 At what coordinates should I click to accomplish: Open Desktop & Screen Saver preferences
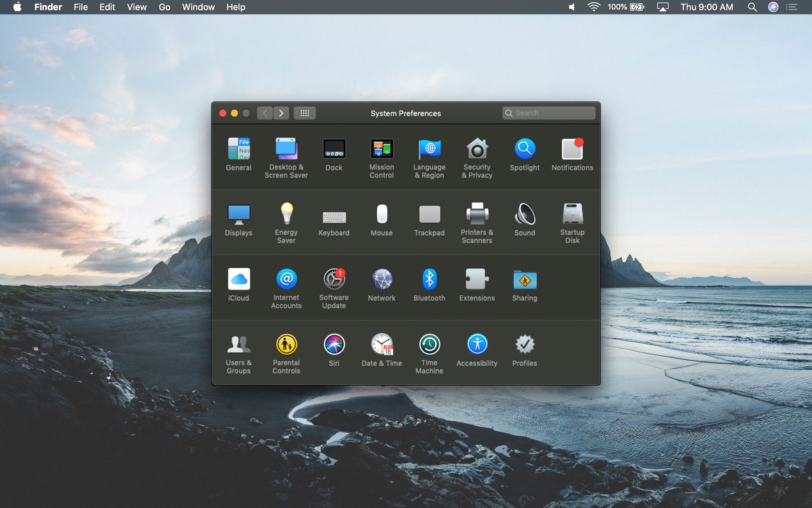tap(286, 149)
